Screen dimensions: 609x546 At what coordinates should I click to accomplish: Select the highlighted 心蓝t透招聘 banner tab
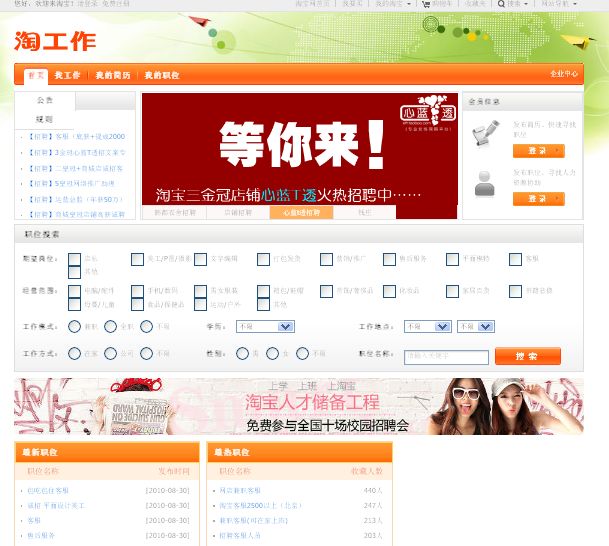point(301,213)
